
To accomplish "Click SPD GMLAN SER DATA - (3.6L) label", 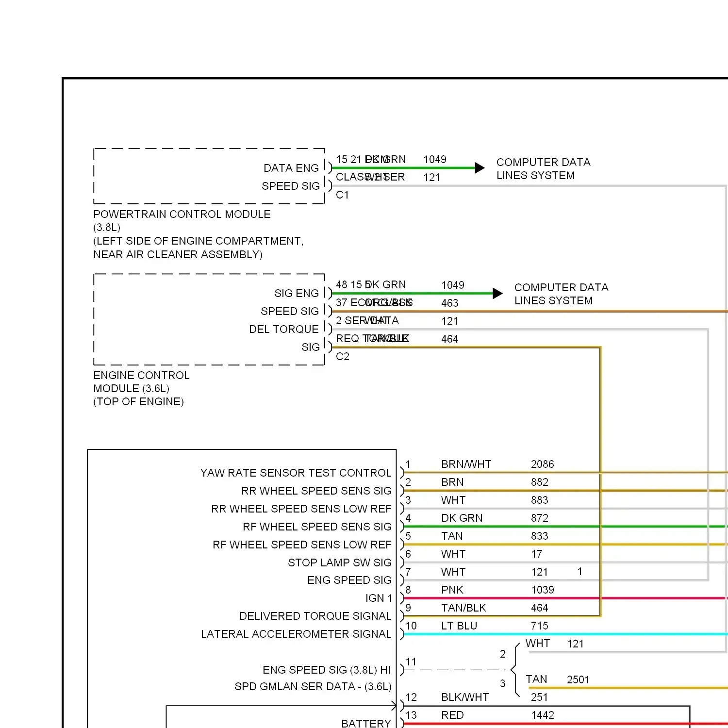I will coord(313,686).
